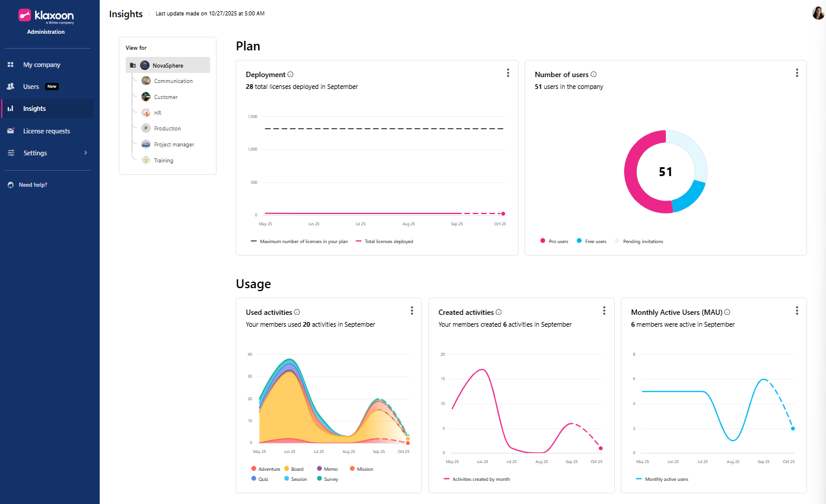
Task: Click the Deployment info icon
Action: tap(291, 75)
